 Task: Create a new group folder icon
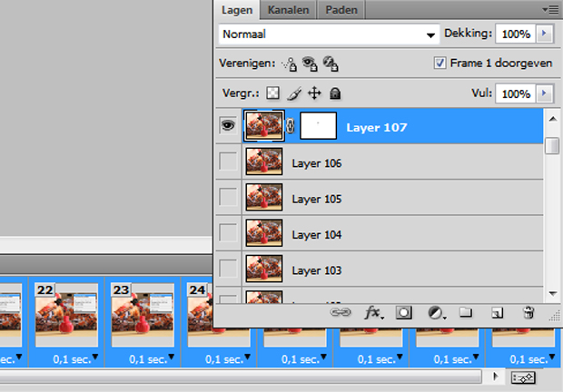click(466, 312)
